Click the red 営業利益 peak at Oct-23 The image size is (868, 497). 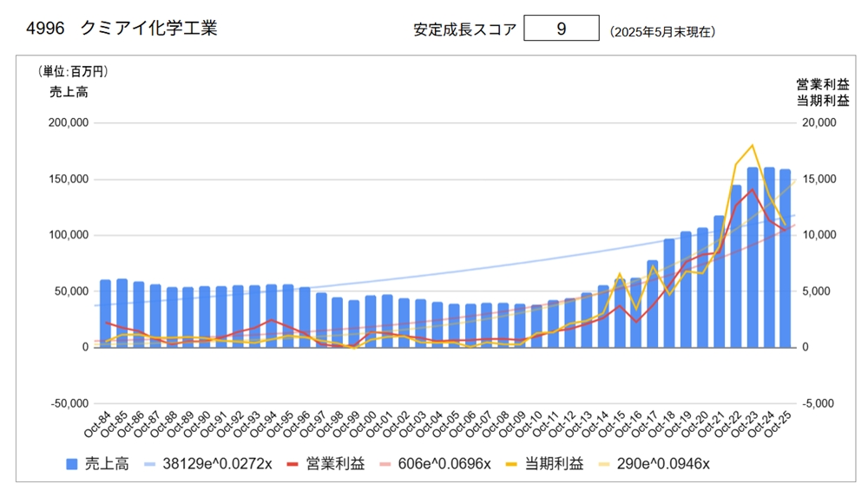753,190
